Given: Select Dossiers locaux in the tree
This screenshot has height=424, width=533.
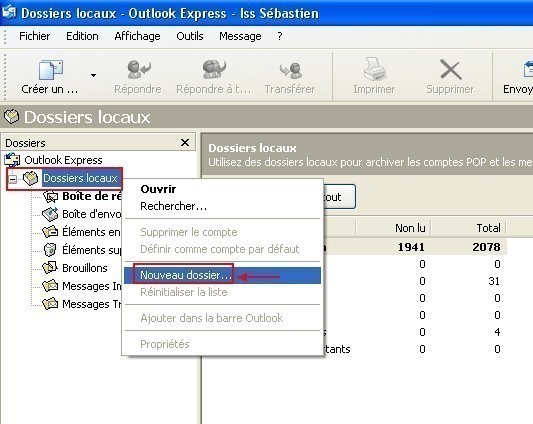Looking at the screenshot, I should 80,178.
